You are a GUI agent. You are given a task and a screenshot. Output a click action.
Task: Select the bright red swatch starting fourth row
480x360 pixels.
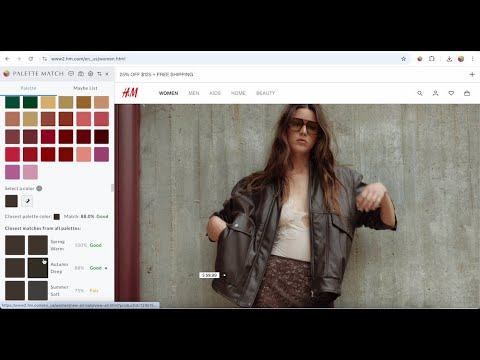[x=12, y=154]
